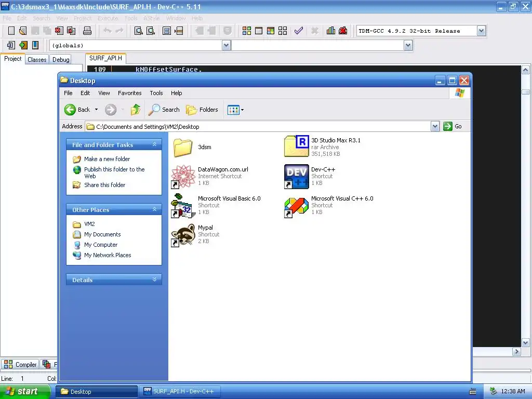Open the compiler selection TDM-GCC dropdown
532x399 pixels.
[x=481, y=31]
